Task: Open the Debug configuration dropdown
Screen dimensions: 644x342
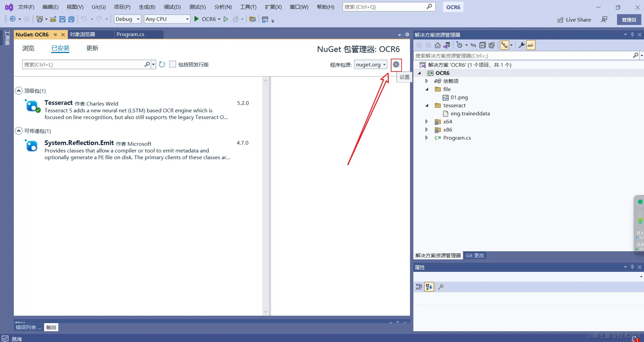Action: click(127, 19)
